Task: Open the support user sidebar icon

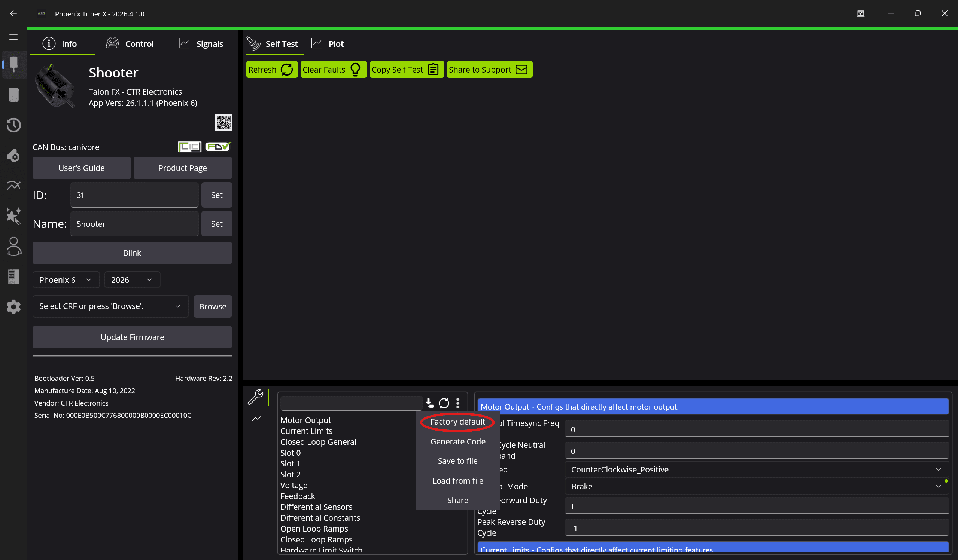Action: (x=14, y=246)
